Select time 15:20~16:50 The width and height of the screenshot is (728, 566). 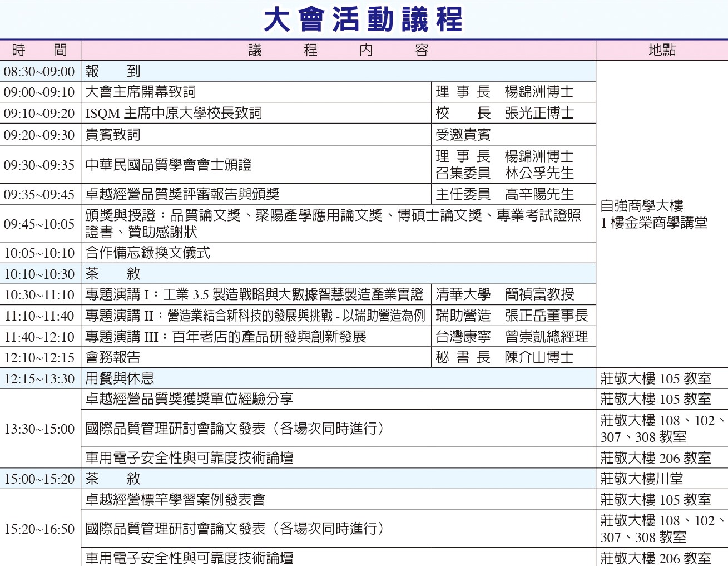pos(39,529)
